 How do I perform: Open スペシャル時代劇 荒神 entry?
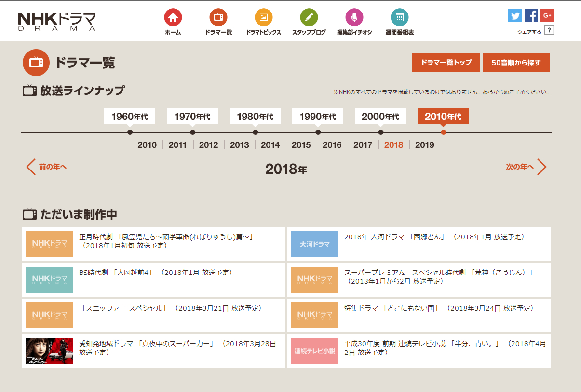[x=419, y=280]
